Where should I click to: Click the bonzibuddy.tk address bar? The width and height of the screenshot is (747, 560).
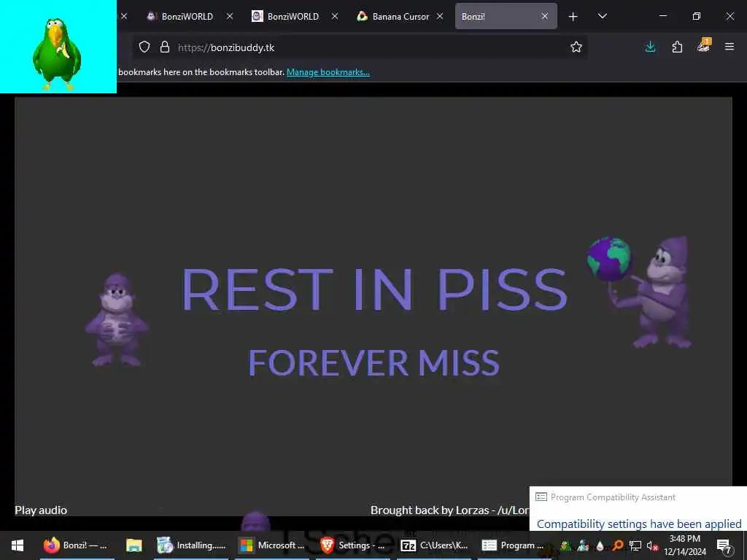(360, 47)
